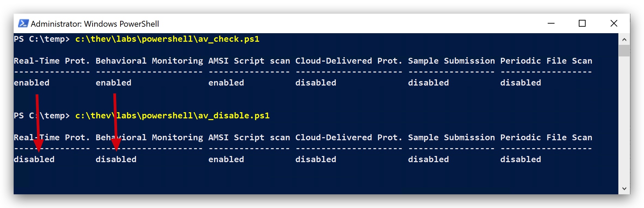This screenshot has height=208, width=644.
Task: Click the first 'Real-Time Prot.' column header
Action: [x=52, y=61]
